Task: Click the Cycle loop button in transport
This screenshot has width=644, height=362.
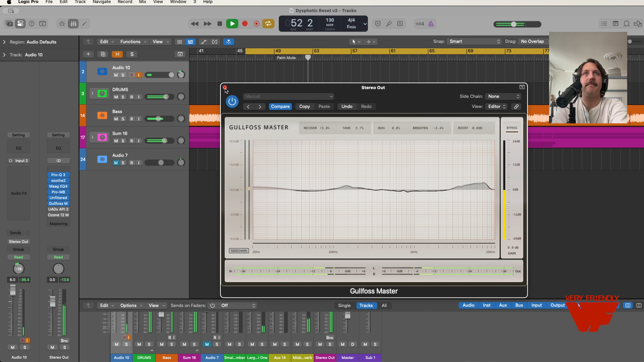Action: tap(268, 24)
